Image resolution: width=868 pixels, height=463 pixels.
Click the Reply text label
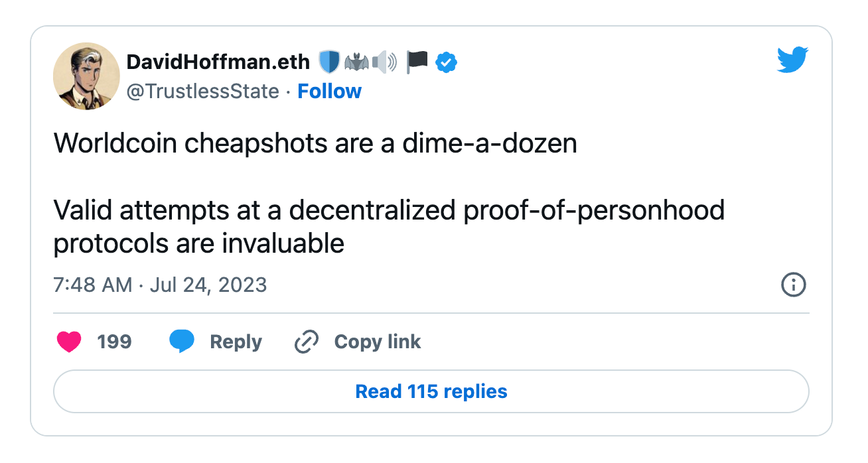pyautogui.click(x=236, y=342)
